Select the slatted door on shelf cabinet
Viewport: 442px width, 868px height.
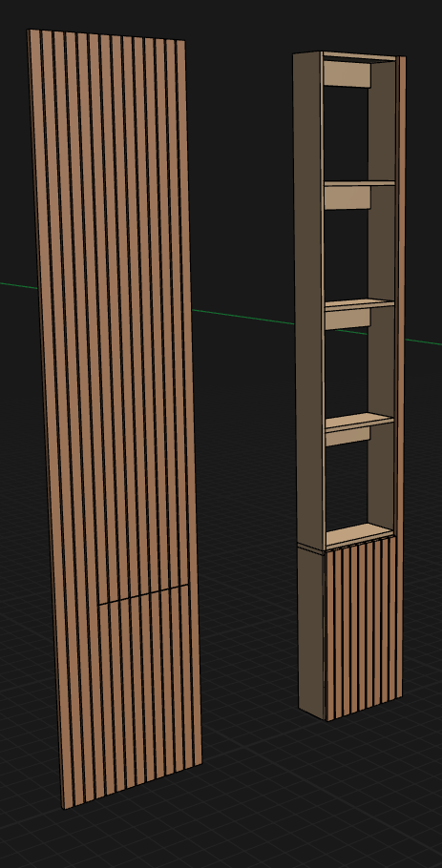(x=361, y=629)
